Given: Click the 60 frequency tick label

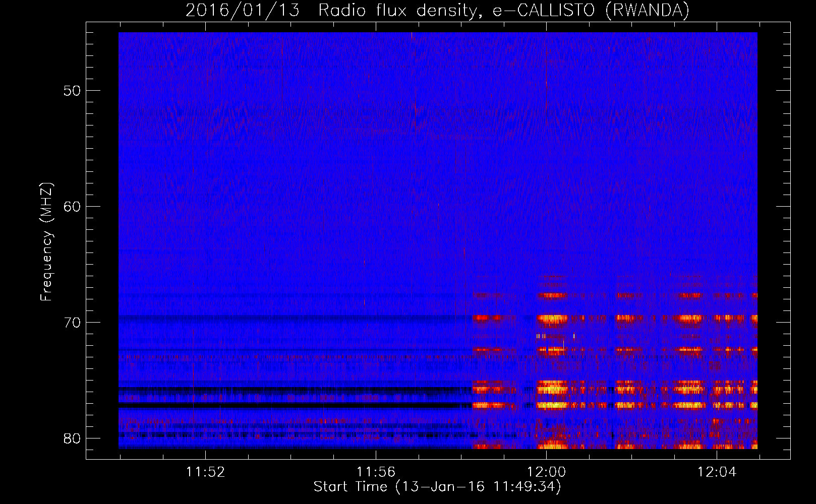Looking at the screenshot, I should [x=72, y=207].
